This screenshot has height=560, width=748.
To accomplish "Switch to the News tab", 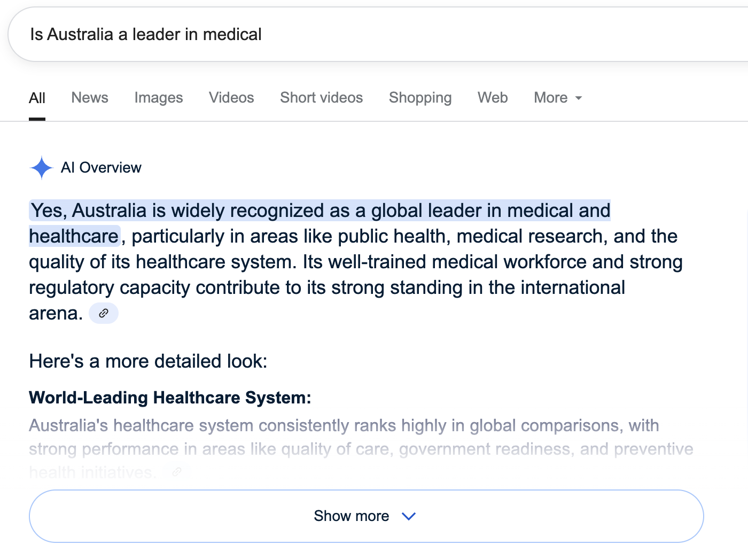I will [x=90, y=98].
